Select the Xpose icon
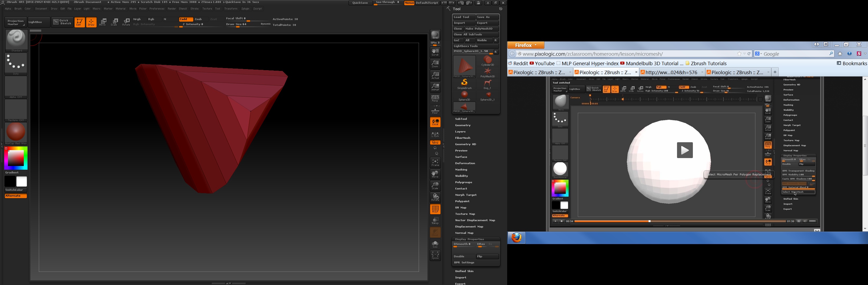 [435, 255]
